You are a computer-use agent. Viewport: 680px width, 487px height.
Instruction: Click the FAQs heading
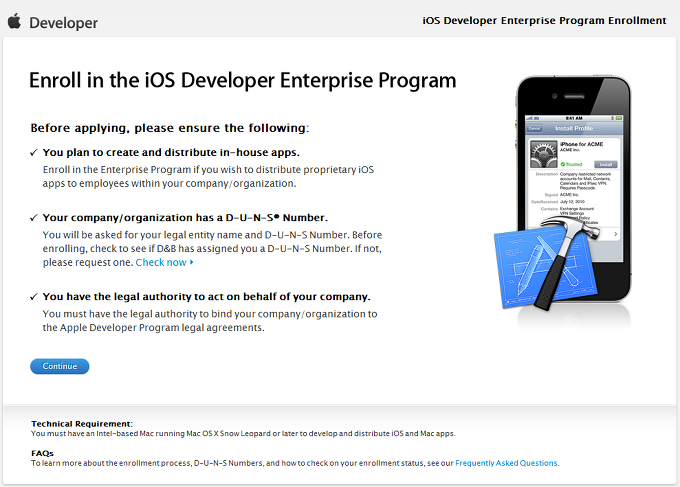tap(42, 453)
